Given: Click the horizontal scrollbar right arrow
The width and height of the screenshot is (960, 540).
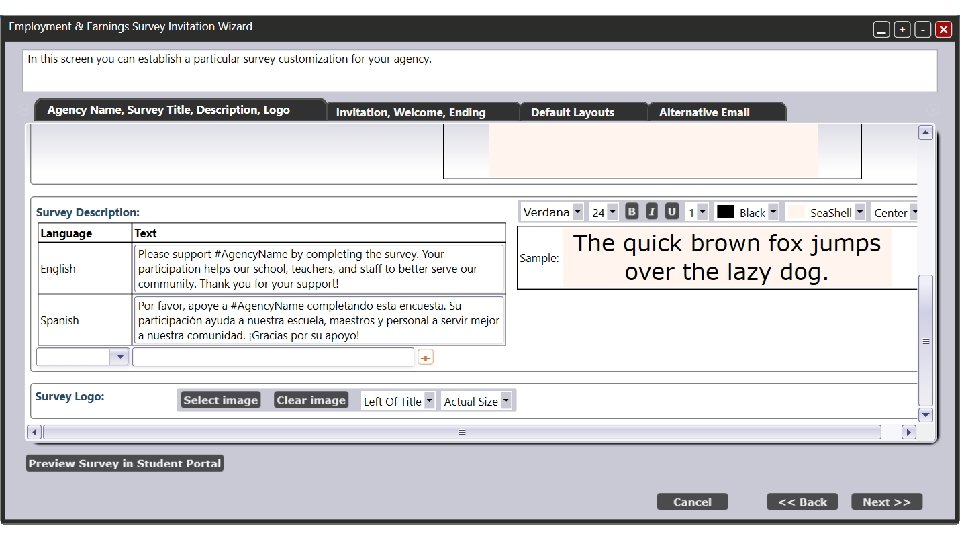Looking at the screenshot, I should [909, 432].
